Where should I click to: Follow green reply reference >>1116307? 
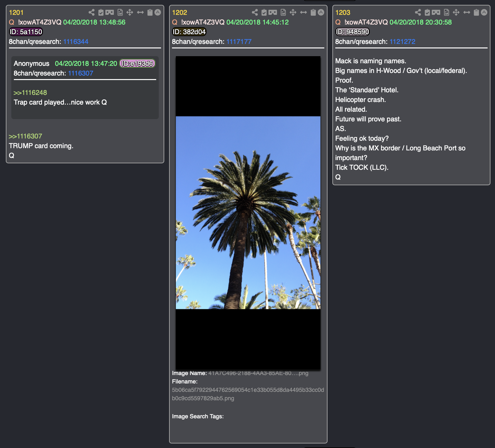(25, 136)
